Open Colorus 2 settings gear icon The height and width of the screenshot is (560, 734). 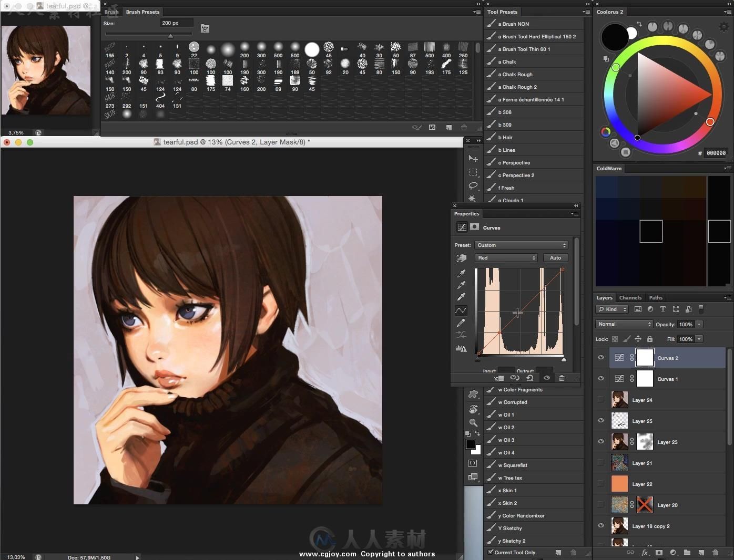723,26
